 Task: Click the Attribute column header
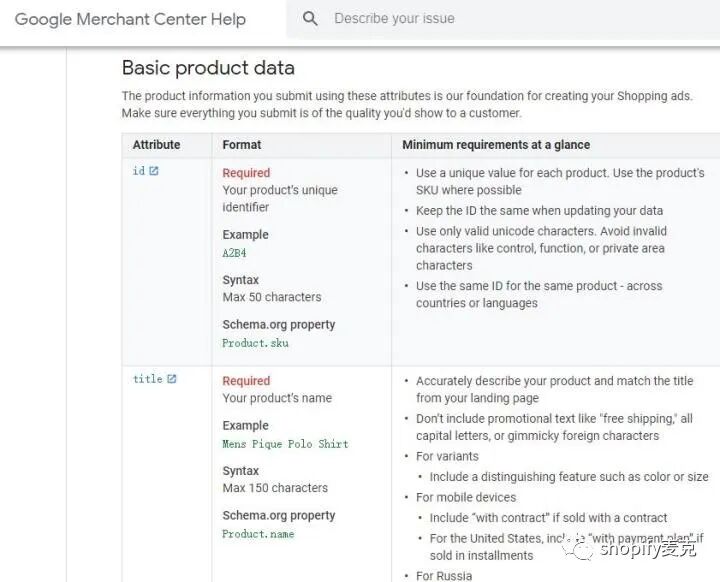156,145
